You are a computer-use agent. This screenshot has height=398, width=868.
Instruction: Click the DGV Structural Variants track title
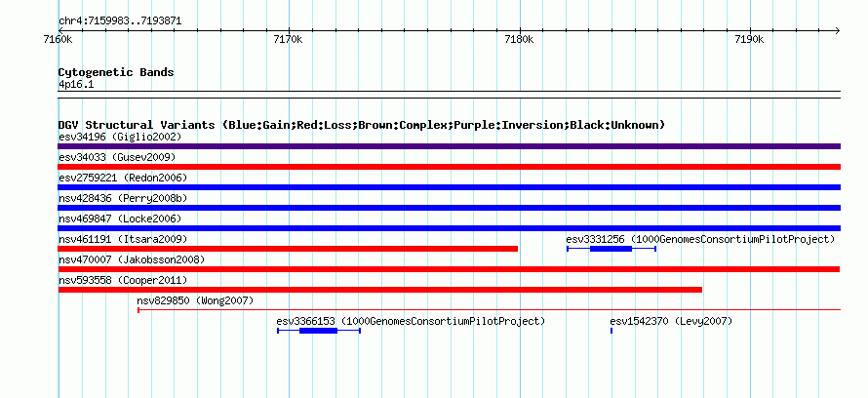362,125
